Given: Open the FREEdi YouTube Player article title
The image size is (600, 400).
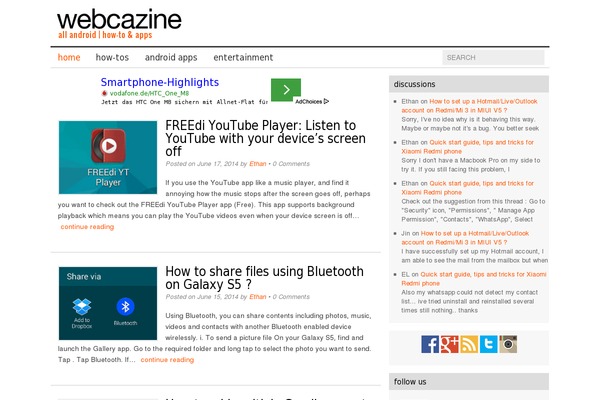Looking at the screenshot, I should [x=265, y=138].
